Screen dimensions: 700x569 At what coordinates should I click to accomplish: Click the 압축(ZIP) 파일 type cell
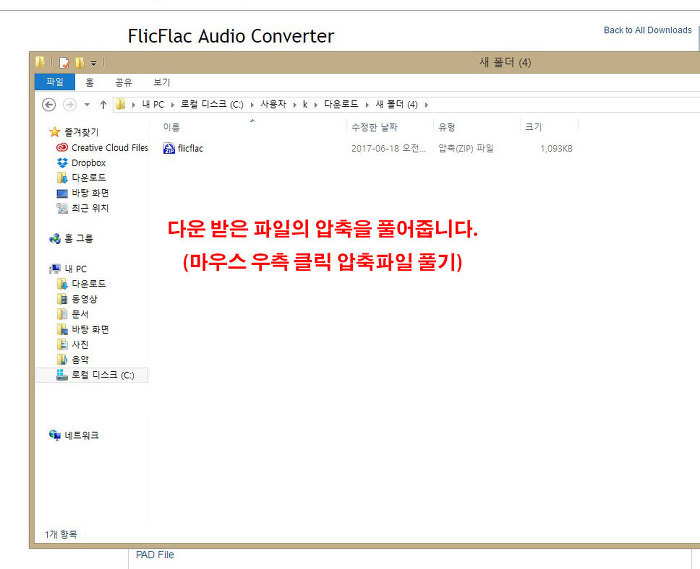pos(466,149)
